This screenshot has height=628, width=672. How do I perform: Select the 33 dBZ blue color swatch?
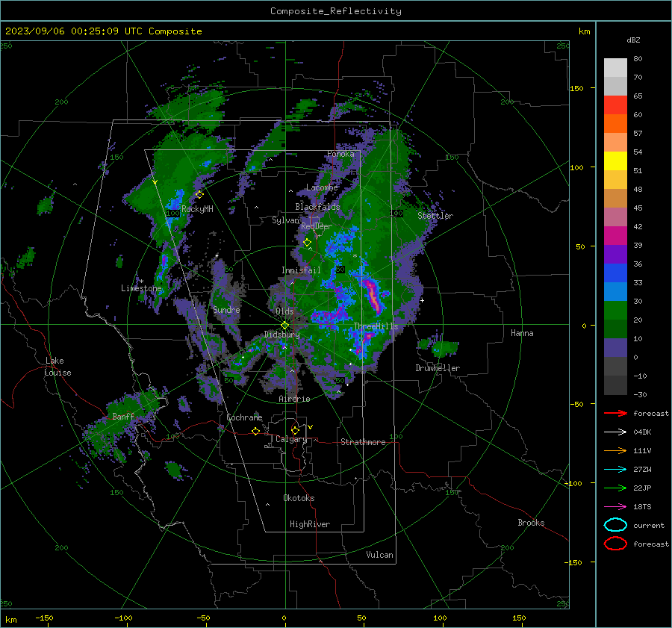click(615, 273)
